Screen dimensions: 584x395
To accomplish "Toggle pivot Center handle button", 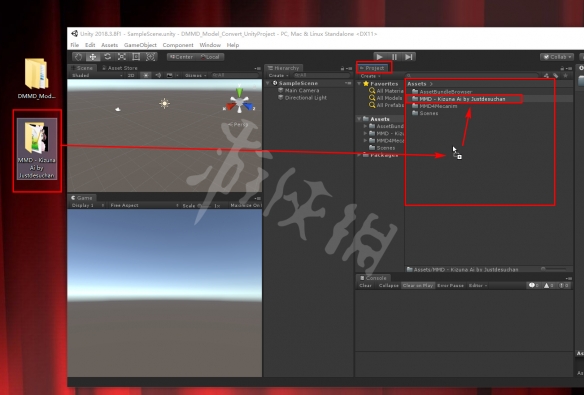I will [x=182, y=57].
